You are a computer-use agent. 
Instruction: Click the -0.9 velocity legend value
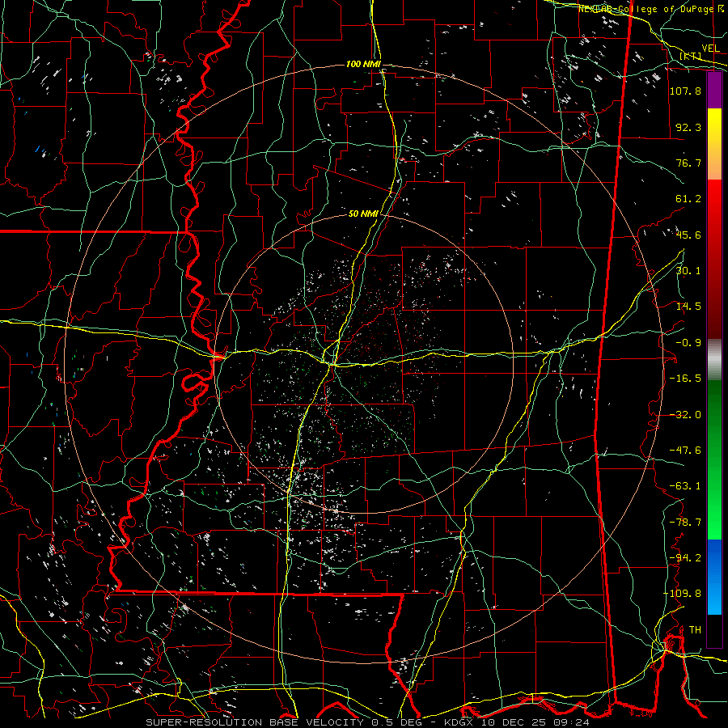click(x=688, y=343)
